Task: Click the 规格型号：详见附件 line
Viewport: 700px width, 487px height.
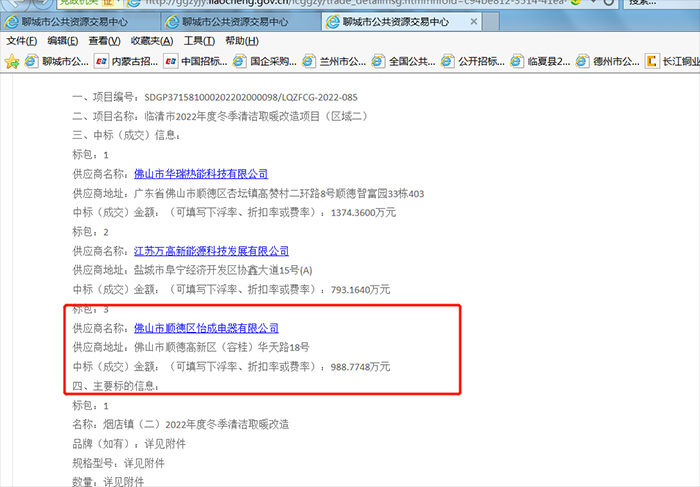Action: click(118, 463)
